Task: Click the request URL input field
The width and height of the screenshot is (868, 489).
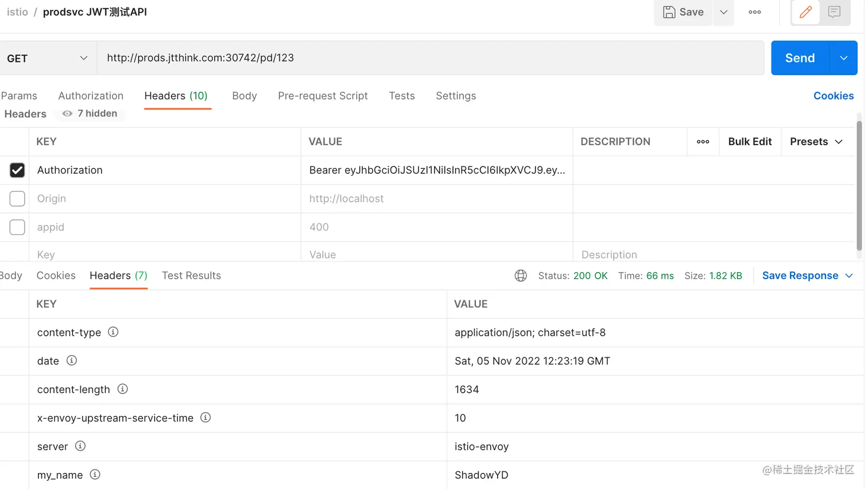Action: [x=431, y=58]
